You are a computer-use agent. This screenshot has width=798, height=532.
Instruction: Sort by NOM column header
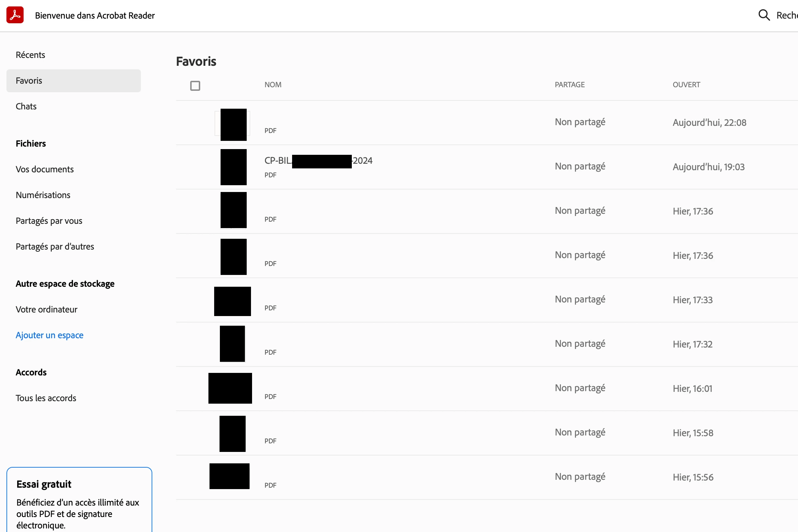pos(273,85)
